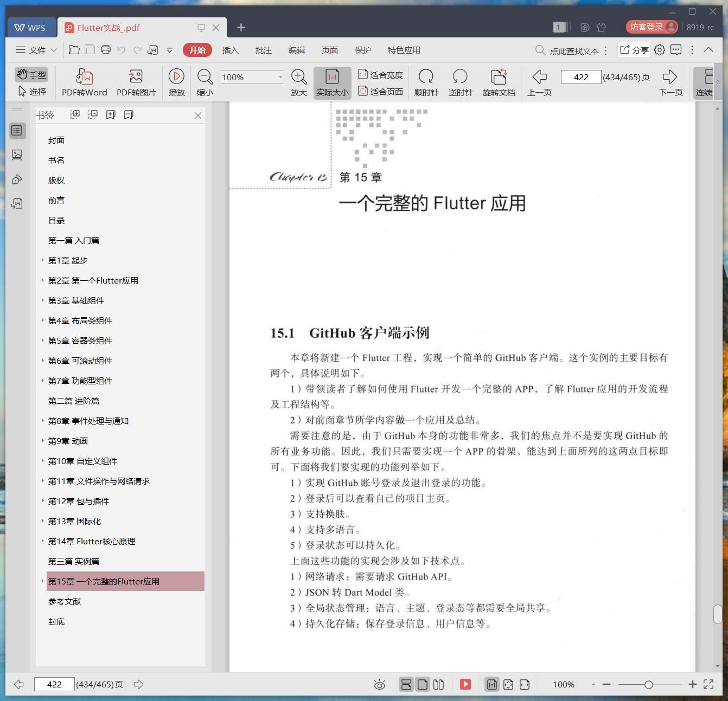This screenshot has width=728, height=701.
Task: Expand the 第1章 起步 bookmark
Action: click(x=43, y=260)
